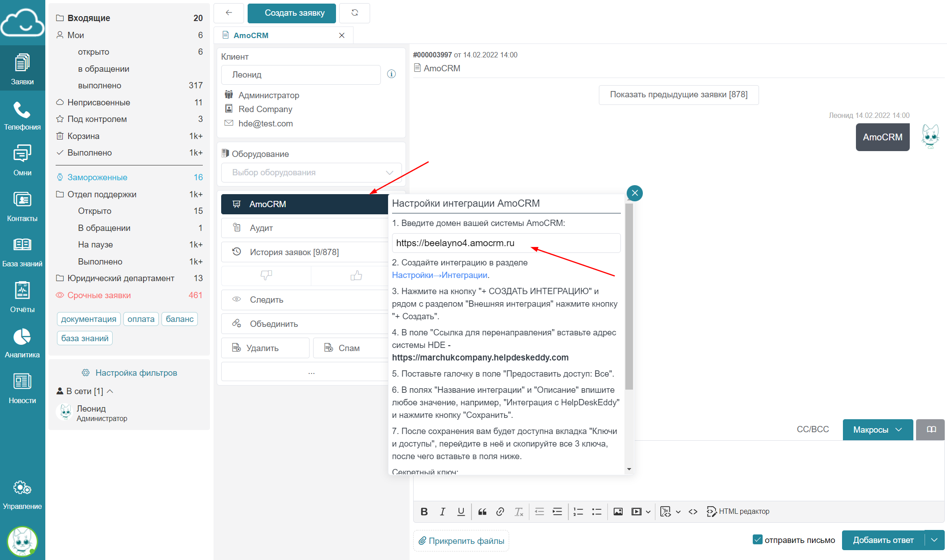Open the Новости section
The image size is (947, 560).
pos(22,388)
